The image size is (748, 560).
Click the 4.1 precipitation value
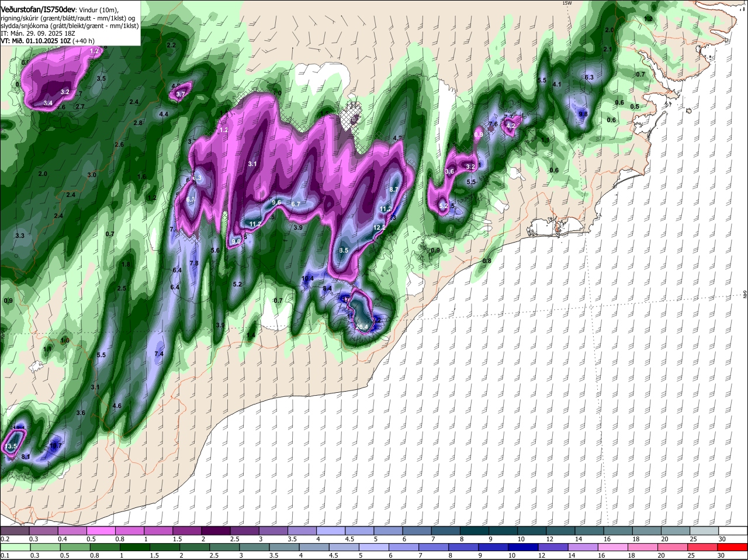click(557, 85)
